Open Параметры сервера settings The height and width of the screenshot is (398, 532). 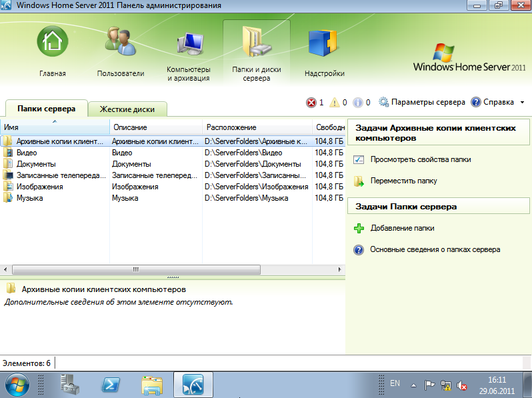[x=422, y=102]
